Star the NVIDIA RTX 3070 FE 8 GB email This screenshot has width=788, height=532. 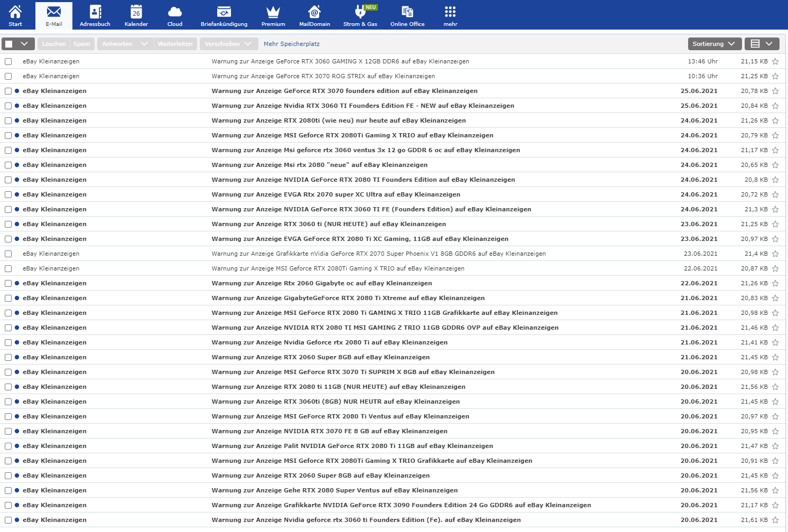775,431
